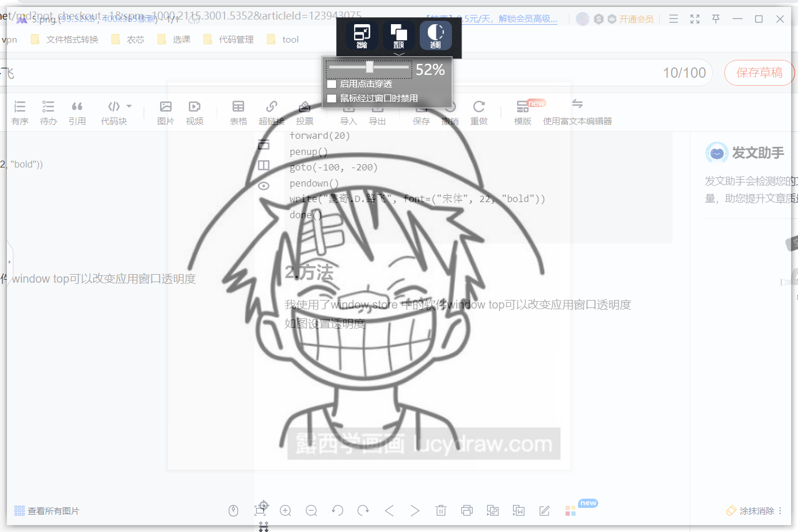Zoom out of the image
The image size is (798, 532).
pos(311,511)
